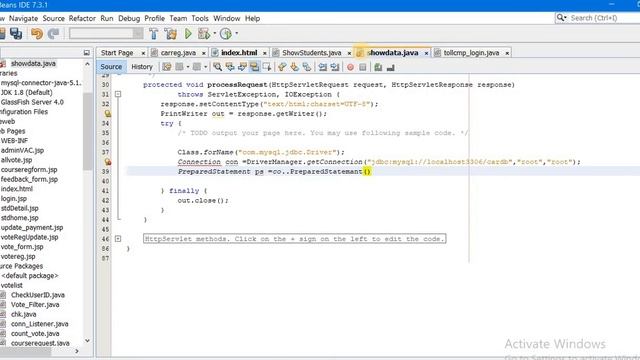This screenshot has width=640, height=360.
Task: Click the Comment lines icon
Action: coord(378,67)
